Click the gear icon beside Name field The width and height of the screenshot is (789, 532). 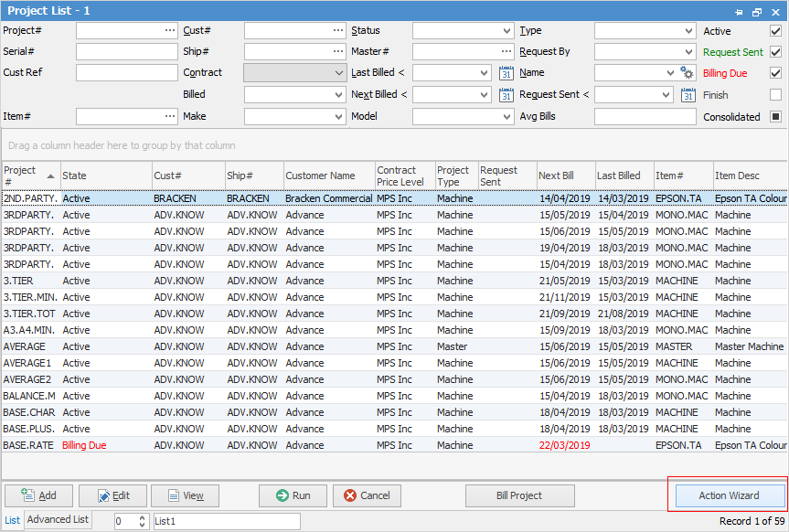point(688,73)
